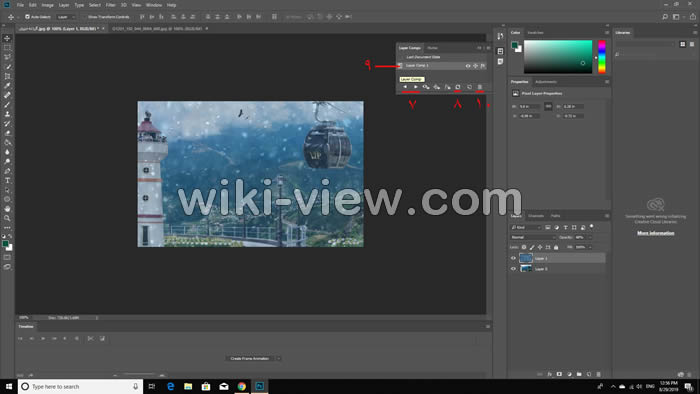
Task: Select the Move tool in the toolbar
Action: pos(7,38)
